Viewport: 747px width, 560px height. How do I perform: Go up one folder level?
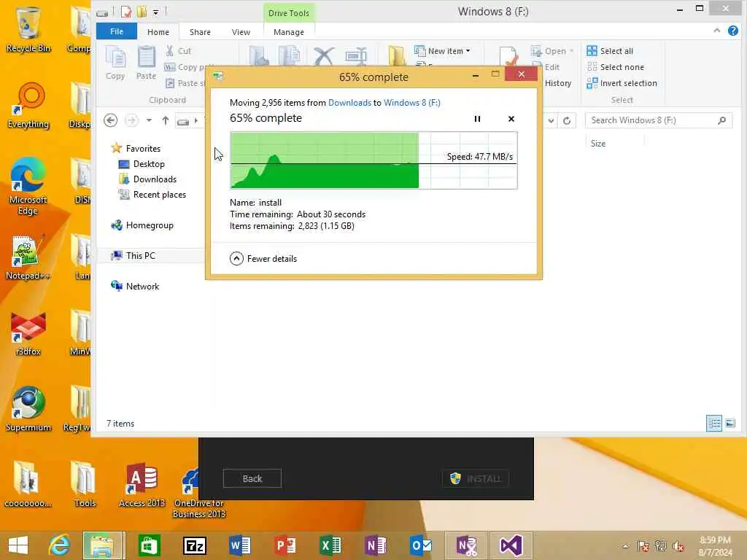coord(166,120)
